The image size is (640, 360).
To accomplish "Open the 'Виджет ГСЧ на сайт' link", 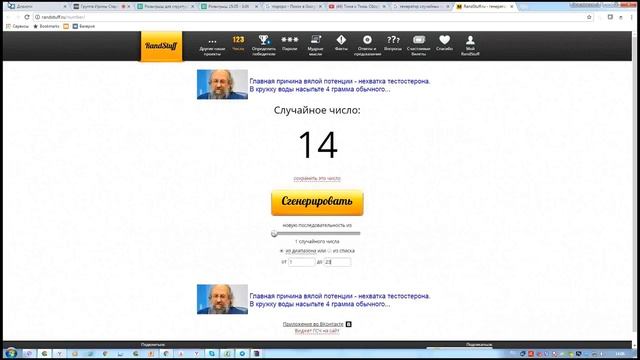I will click(x=317, y=331).
